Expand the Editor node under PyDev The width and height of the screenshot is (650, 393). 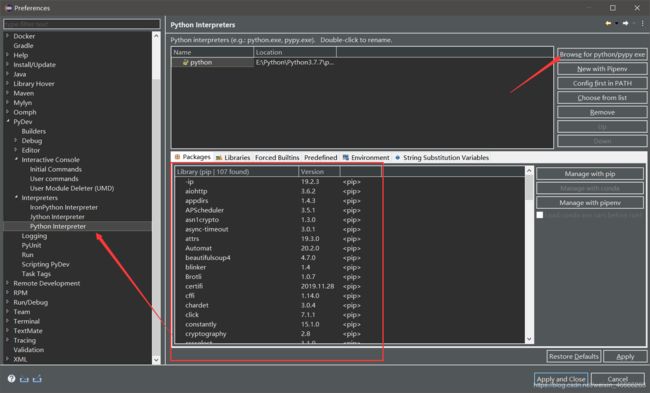pos(16,150)
